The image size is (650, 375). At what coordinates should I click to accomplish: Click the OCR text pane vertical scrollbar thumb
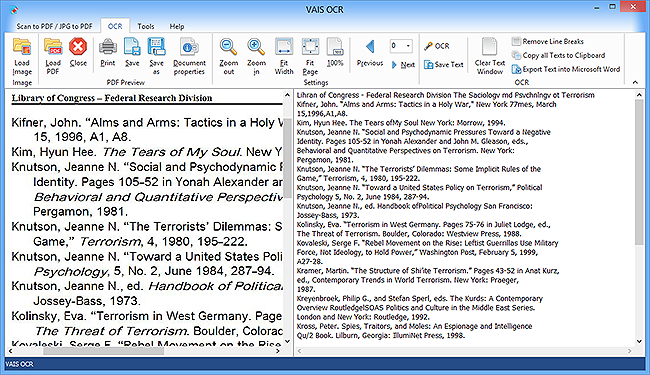[639, 171]
